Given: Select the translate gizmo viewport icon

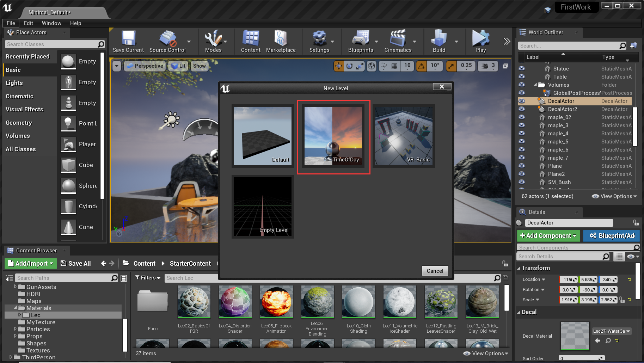Looking at the screenshot, I should coord(339,66).
